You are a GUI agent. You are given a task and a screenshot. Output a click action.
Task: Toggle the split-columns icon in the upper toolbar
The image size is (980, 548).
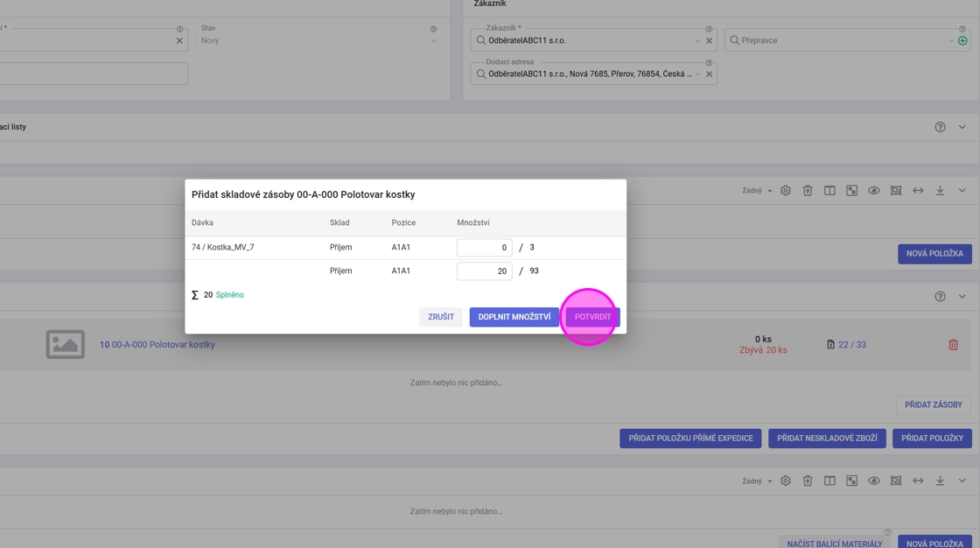(829, 191)
